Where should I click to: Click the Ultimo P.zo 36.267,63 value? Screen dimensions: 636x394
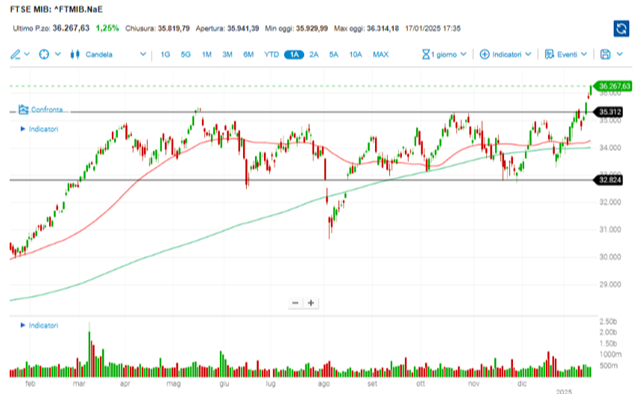click(71, 28)
